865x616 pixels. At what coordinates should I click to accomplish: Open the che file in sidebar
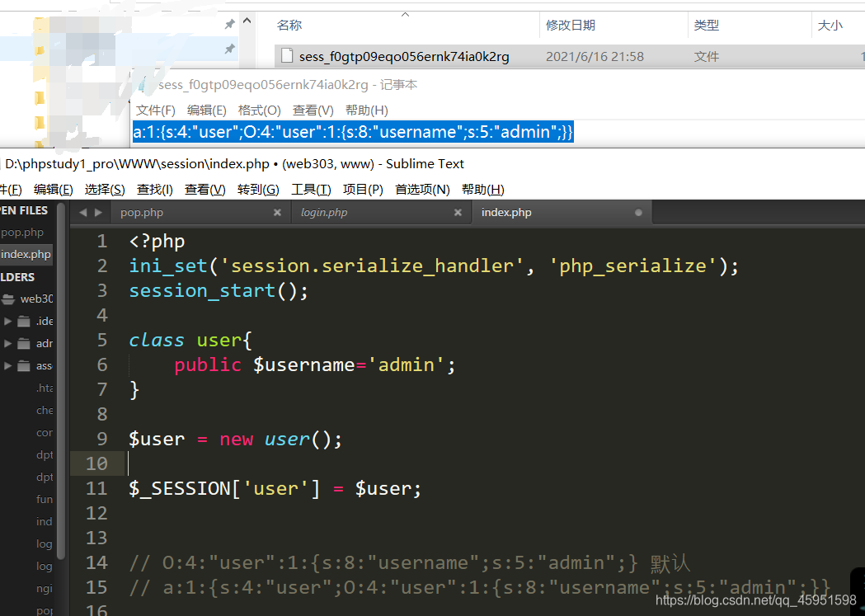coord(45,411)
